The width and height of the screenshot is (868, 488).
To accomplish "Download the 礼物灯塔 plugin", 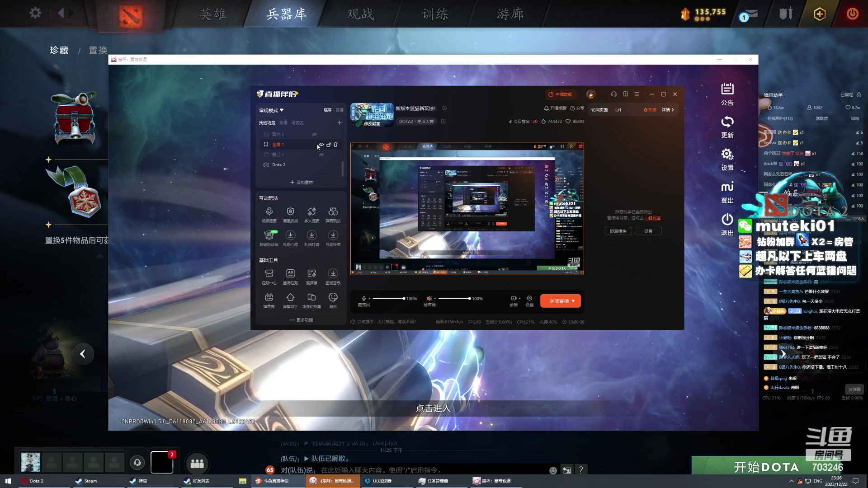I will [x=311, y=238].
